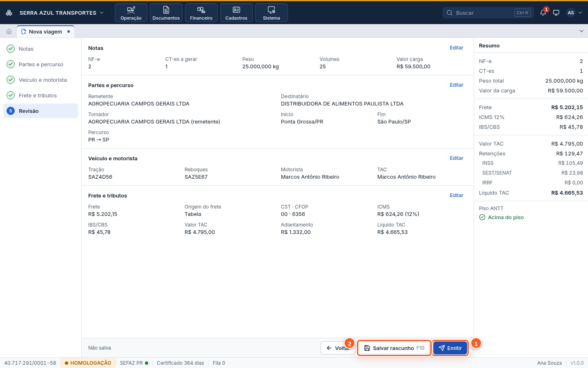Open the Sistema module
This screenshot has width=588, height=368.
272,13
